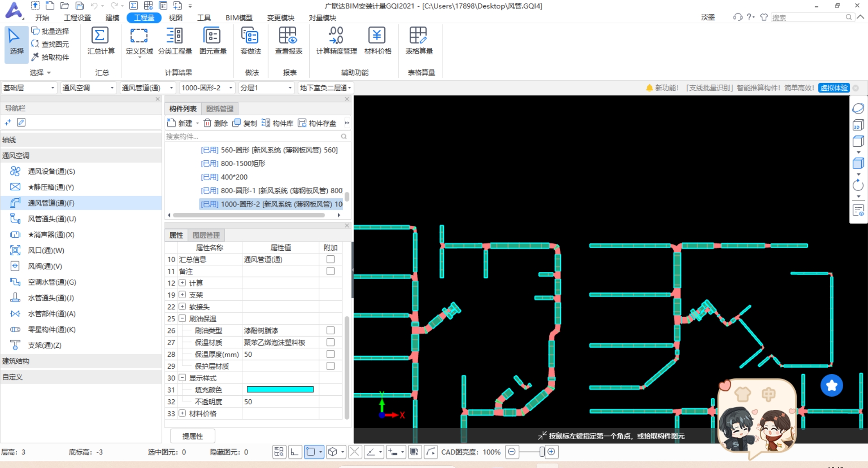
Task: Open the 通风管道(通) type dropdown
Action: [147, 88]
